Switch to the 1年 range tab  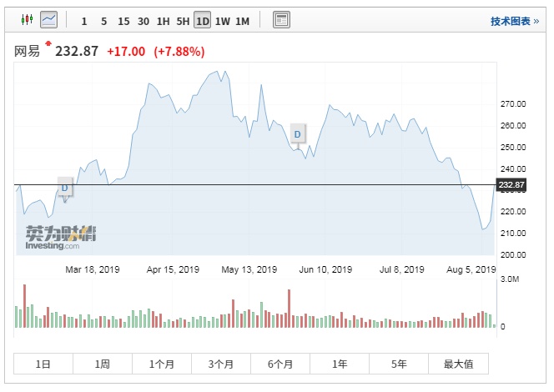[340, 364]
